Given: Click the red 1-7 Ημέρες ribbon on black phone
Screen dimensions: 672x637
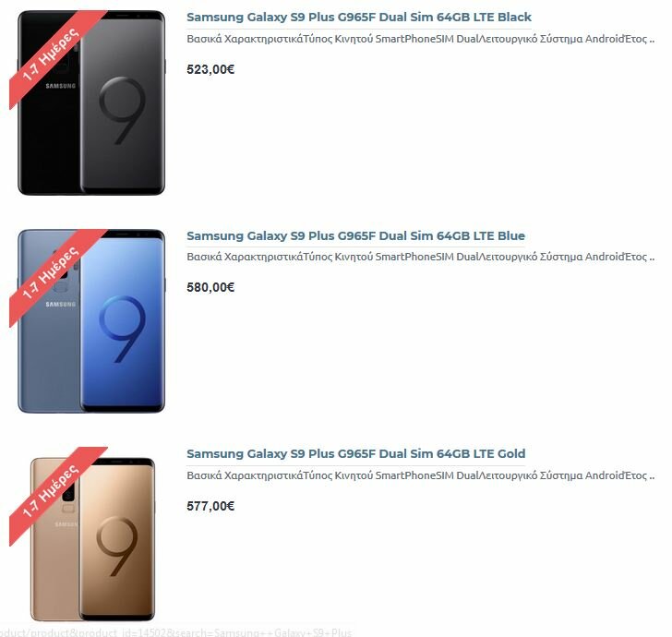Looking at the screenshot, I should 52,54.
